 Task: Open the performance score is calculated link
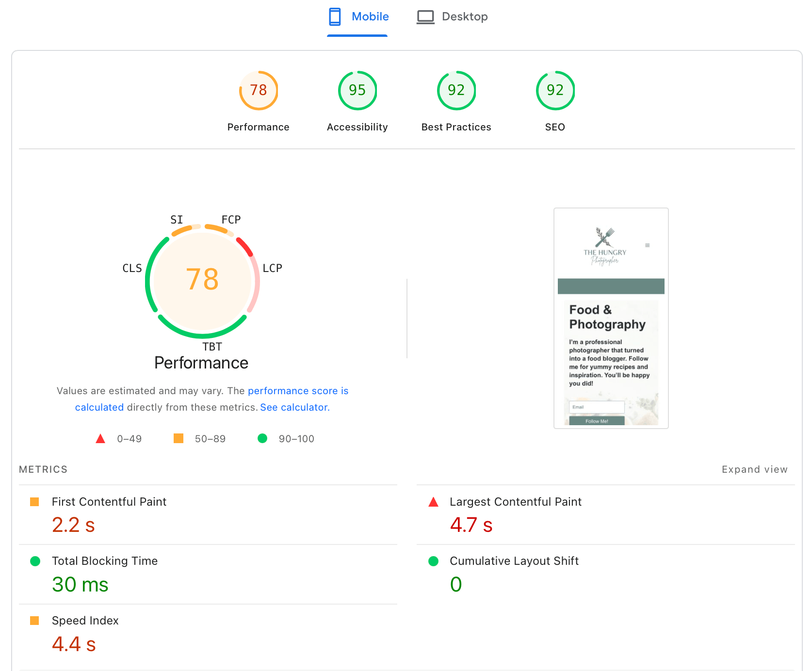click(x=298, y=391)
